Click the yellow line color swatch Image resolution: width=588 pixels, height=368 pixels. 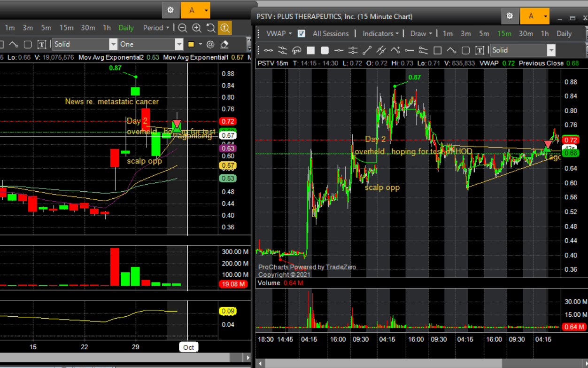point(191,44)
